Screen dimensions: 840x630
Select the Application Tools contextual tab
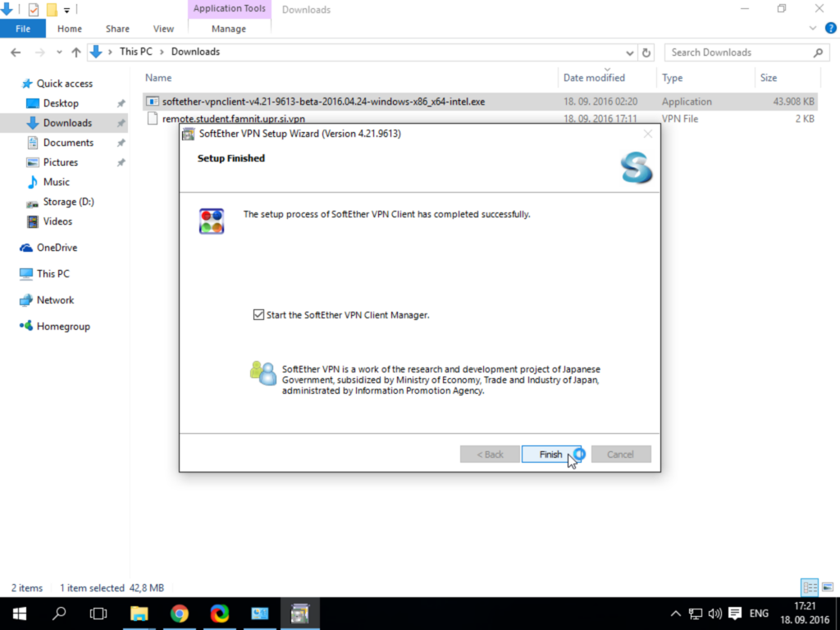[x=230, y=8]
